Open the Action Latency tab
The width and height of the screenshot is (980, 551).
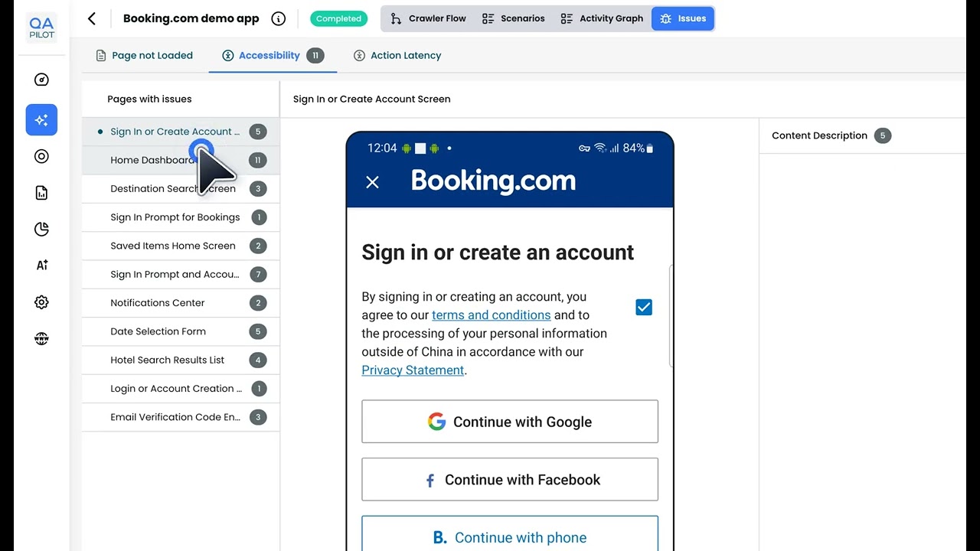coord(397,55)
